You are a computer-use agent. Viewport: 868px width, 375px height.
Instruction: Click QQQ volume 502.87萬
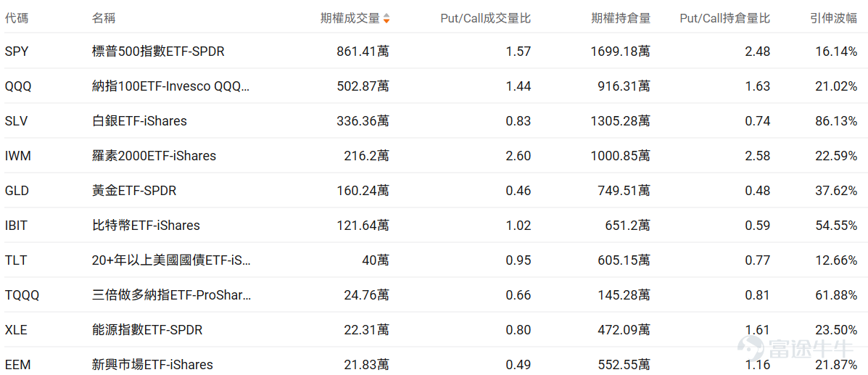tap(363, 86)
